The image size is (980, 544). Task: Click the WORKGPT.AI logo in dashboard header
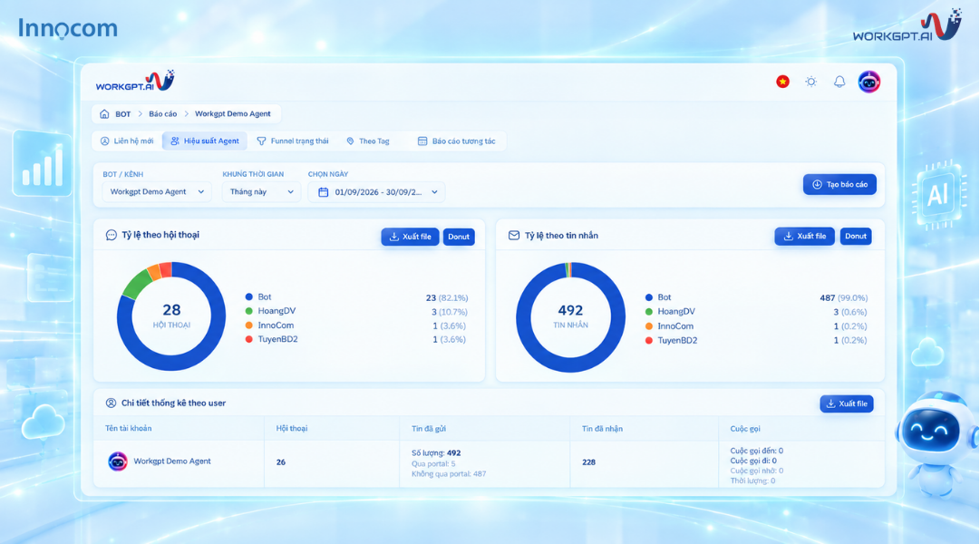click(x=135, y=82)
